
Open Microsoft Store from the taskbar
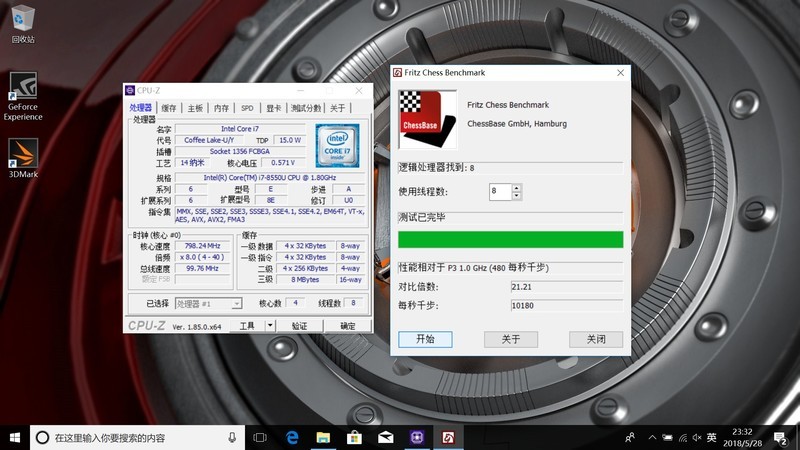point(354,437)
